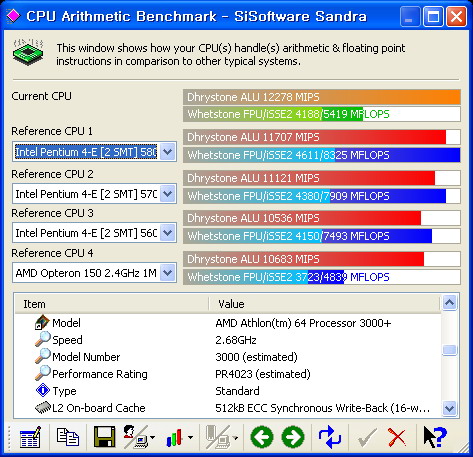The width and height of the screenshot is (473, 457).
Task: Select the 'Standard' type value
Action: point(237,391)
